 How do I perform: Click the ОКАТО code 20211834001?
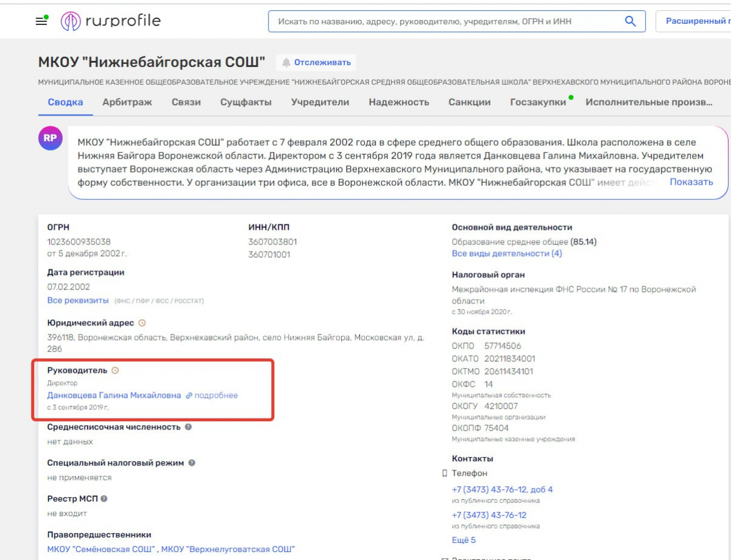click(510, 359)
